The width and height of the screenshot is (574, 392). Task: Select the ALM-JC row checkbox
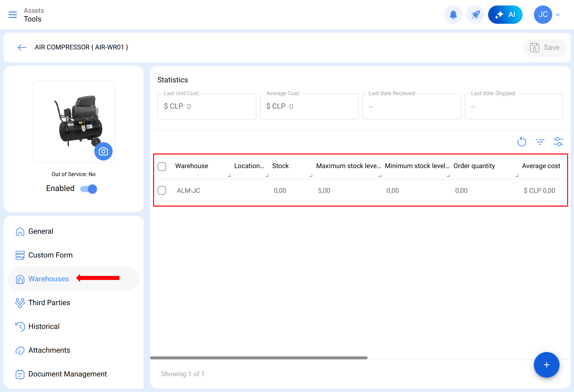(162, 190)
